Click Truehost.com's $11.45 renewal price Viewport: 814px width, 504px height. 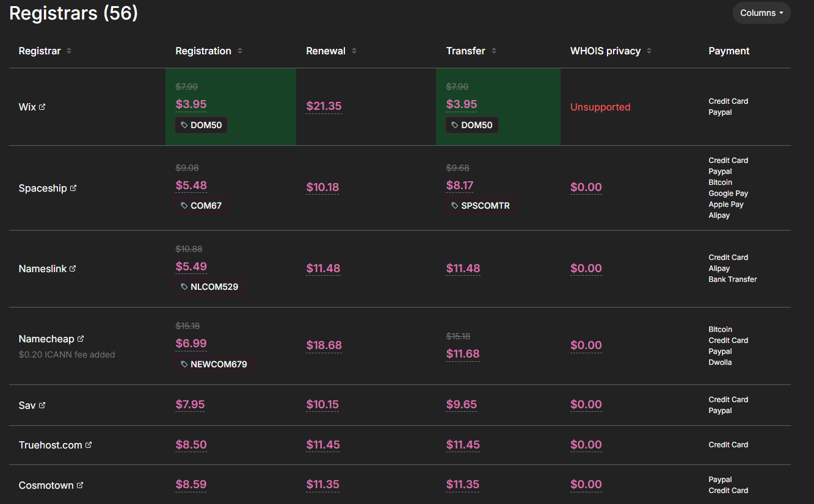pos(323,445)
